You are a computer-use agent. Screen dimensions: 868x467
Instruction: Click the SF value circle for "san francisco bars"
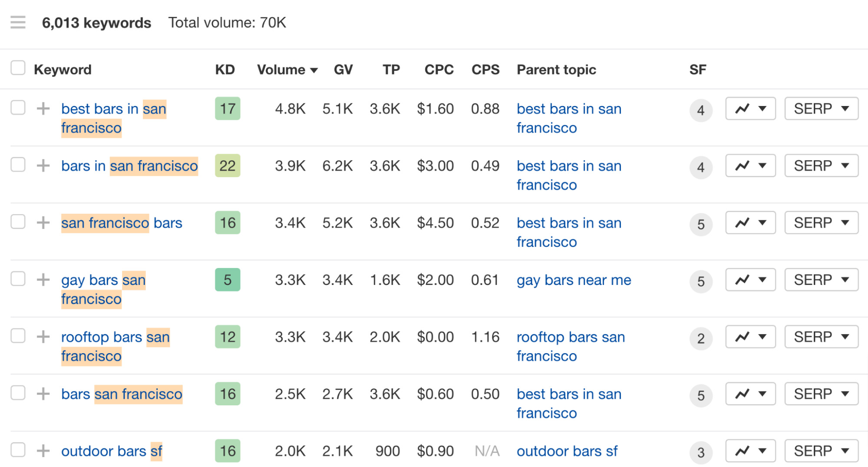point(701,225)
